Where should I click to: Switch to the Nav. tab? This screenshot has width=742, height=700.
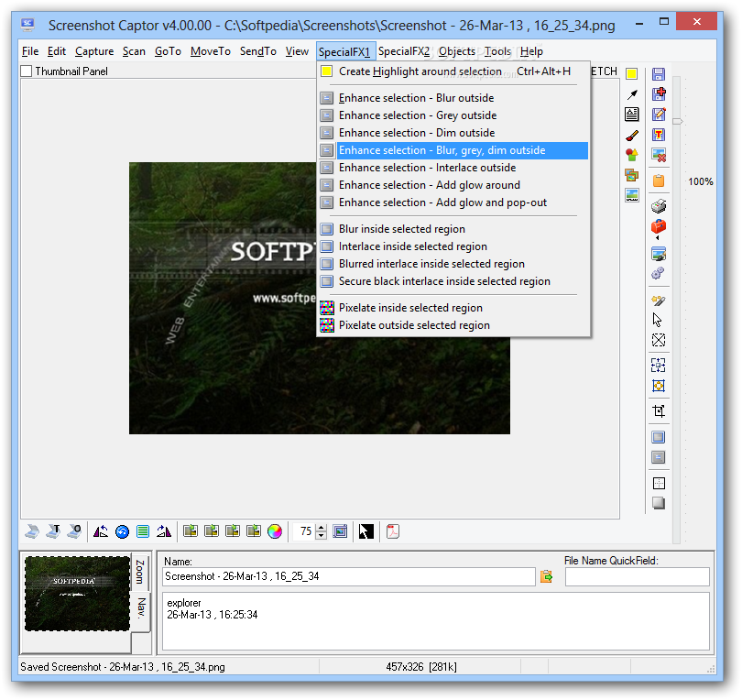(x=140, y=609)
